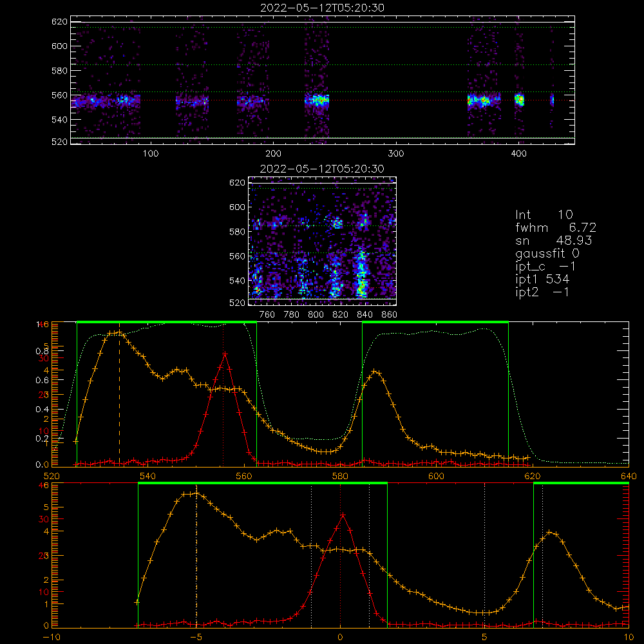This screenshot has height=644, width=644.
Task: Click x-axis label "300" of the wide spectrogram
Action: tap(396, 154)
